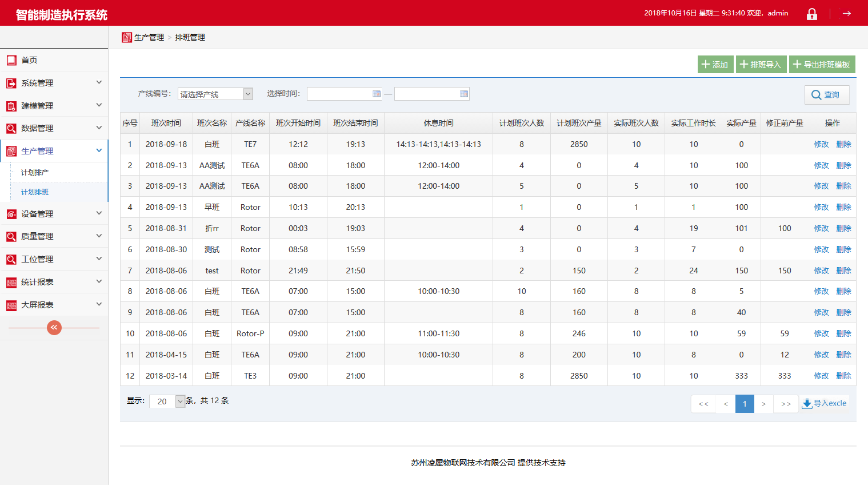Click the home page icon in sidebar
Screen dimensions: 868x485
(x=11, y=60)
